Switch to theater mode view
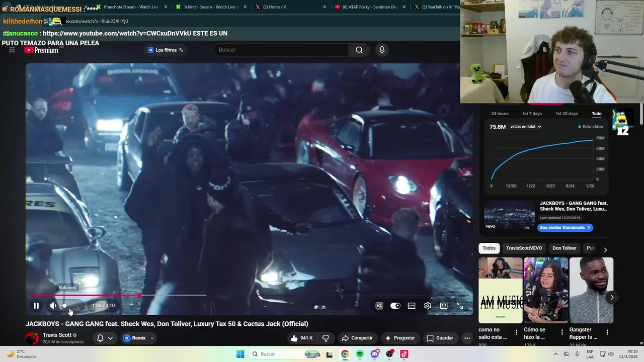 (444, 306)
